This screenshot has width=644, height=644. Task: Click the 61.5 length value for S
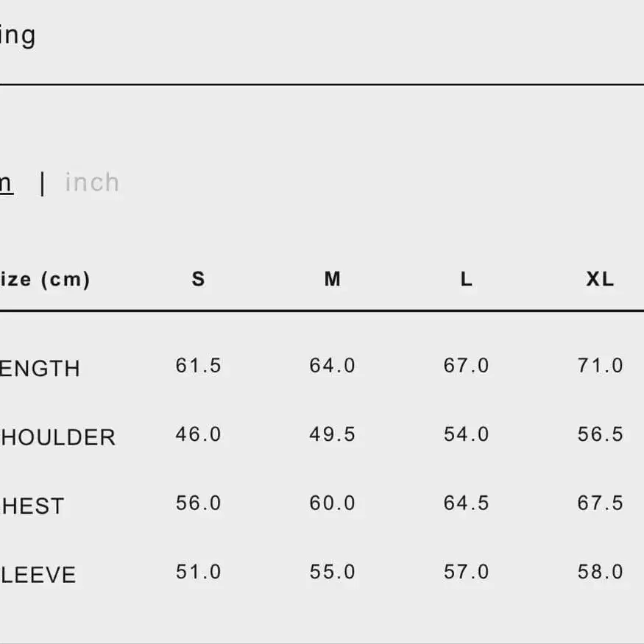(199, 366)
